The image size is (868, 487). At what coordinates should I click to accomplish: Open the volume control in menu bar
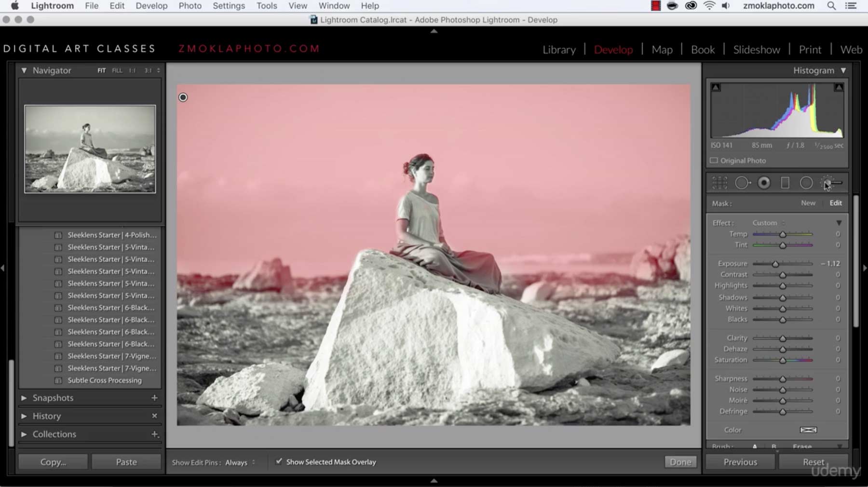click(x=726, y=6)
